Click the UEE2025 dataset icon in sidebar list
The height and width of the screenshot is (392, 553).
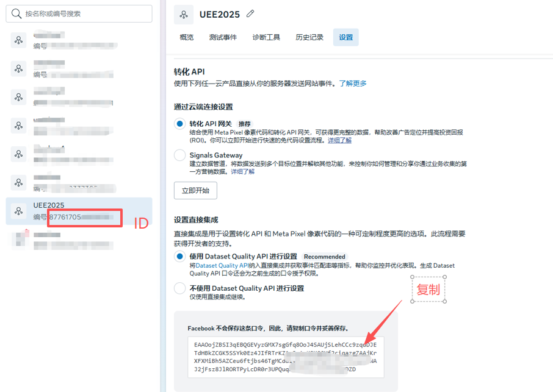pos(18,211)
